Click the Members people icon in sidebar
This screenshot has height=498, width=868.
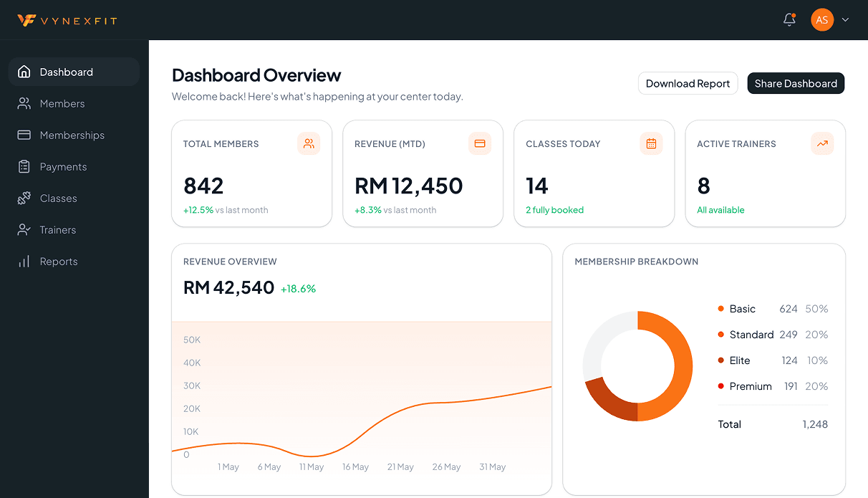click(x=24, y=103)
